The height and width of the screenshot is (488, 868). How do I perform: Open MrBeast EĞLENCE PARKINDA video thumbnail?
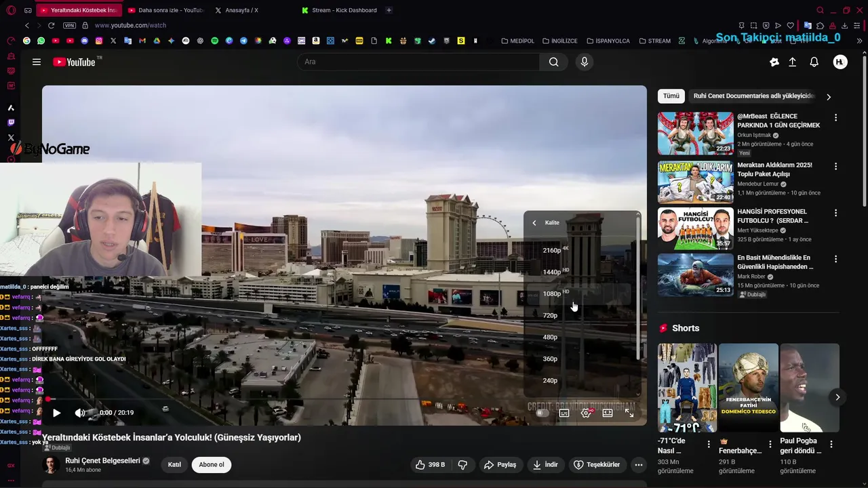coord(695,134)
